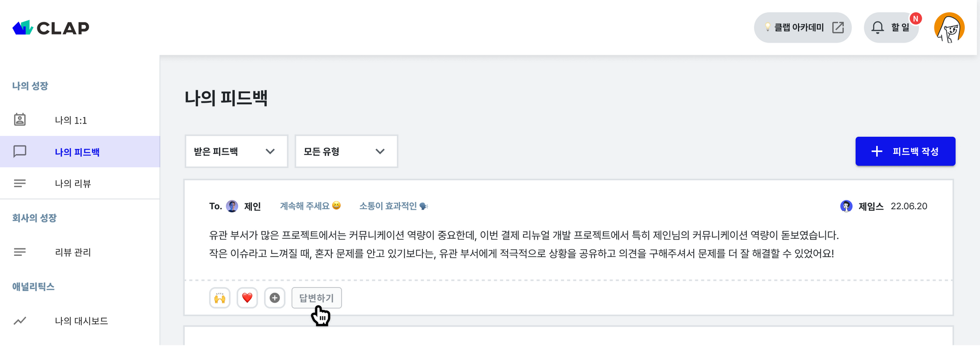The image size is (980, 346).
Task: Click the 계속해 주세요 feedback tag
Action: point(309,206)
